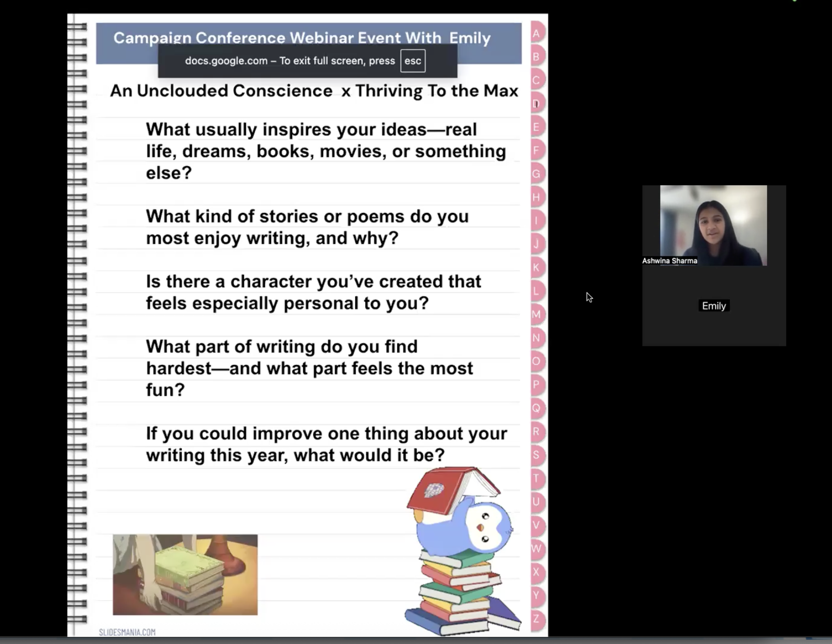
Task: Open the pink letter Z tab
Action: point(536,619)
